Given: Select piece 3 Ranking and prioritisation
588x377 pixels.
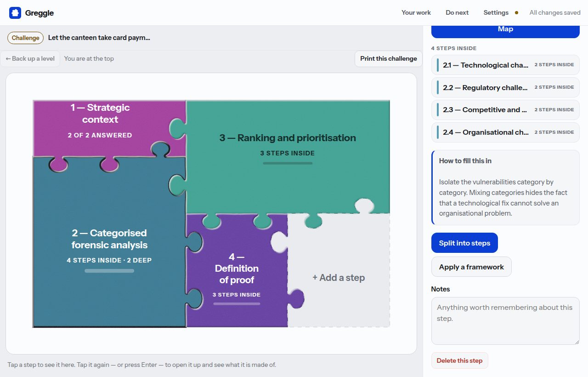Looking at the screenshot, I should pos(288,156).
